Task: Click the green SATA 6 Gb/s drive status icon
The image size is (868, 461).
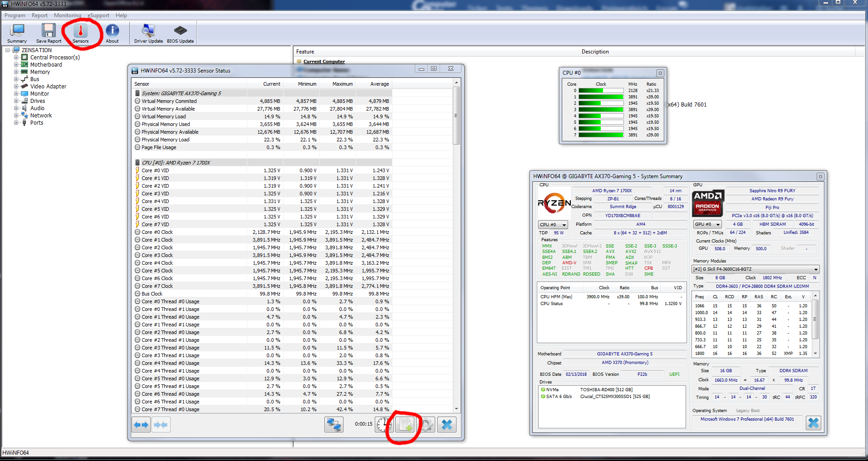Action: (543, 396)
